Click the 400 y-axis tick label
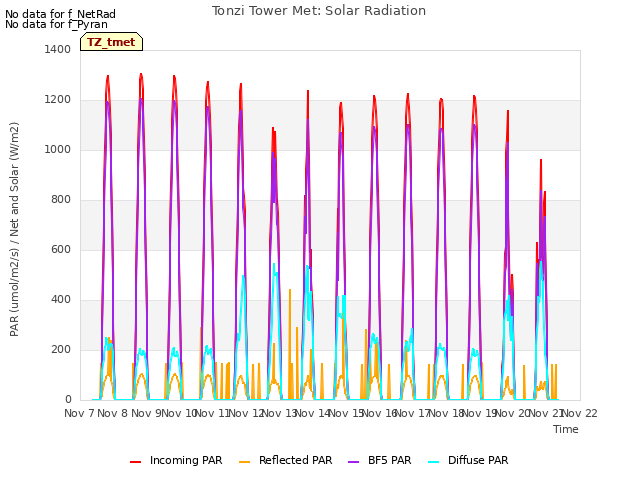This screenshot has height=480, width=640. [x=61, y=300]
